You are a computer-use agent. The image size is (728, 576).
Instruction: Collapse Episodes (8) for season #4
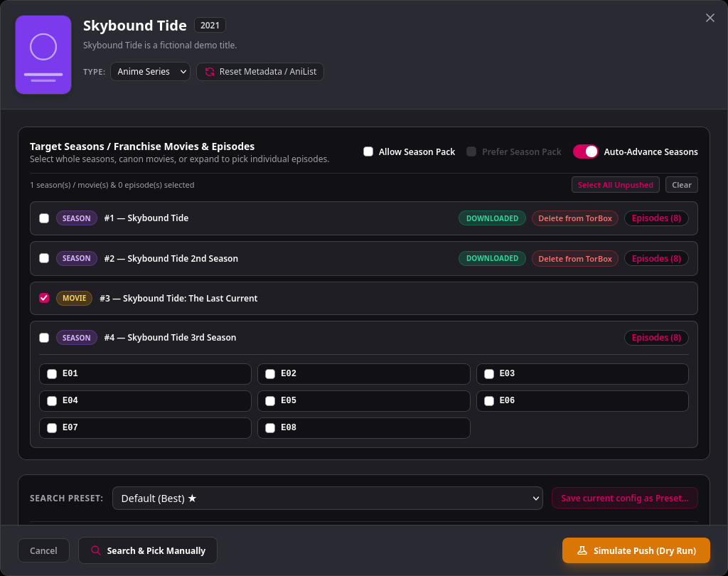pos(656,338)
